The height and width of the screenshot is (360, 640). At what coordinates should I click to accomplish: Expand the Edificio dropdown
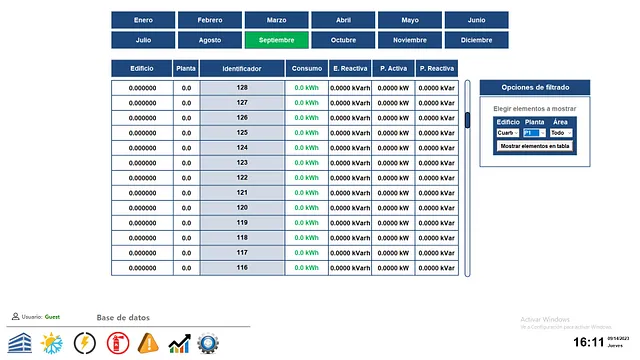[x=508, y=133]
